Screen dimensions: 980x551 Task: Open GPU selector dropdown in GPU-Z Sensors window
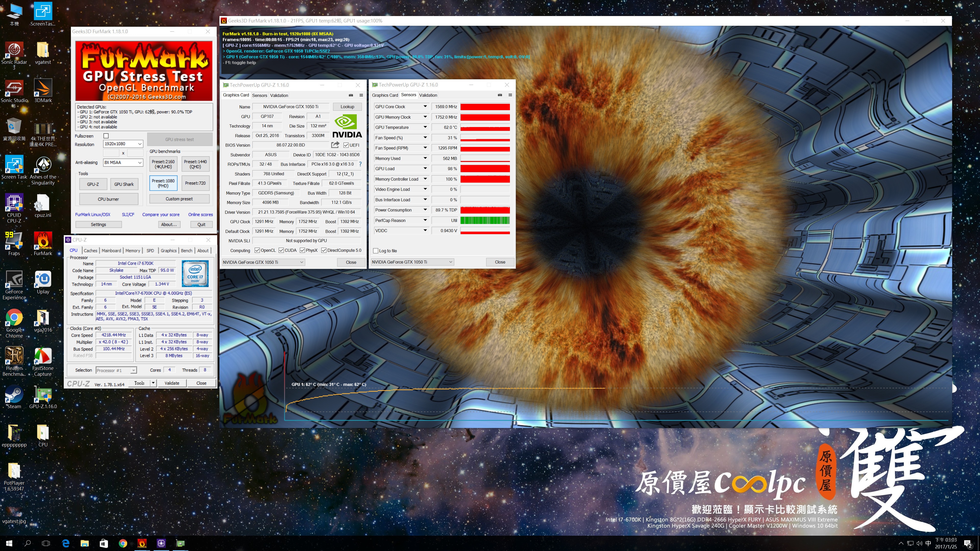(x=412, y=262)
